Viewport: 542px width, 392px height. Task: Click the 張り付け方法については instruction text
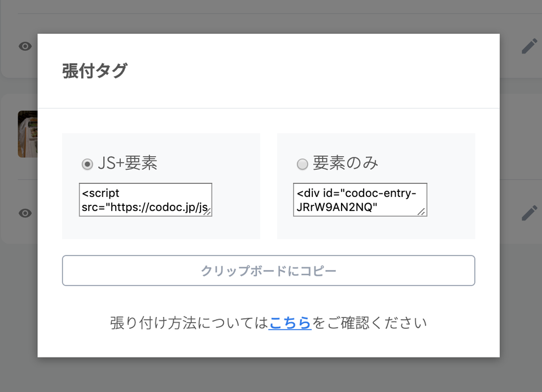pos(189,323)
